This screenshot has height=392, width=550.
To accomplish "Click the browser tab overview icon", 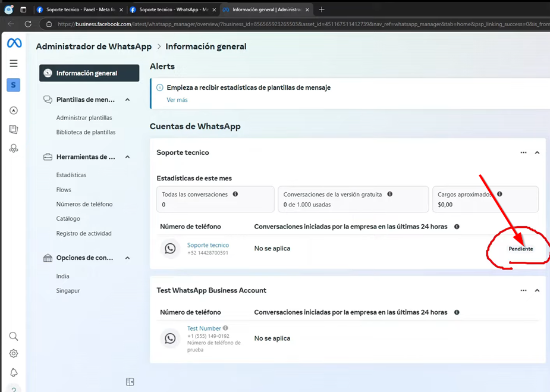I will (24, 10).
